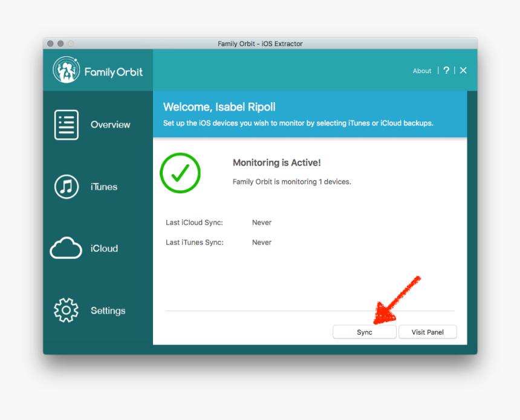520x420 pixels.
Task: Click the 'Monitoring is Active!' heading
Action: pyautogui.click(x=276, y=163)
